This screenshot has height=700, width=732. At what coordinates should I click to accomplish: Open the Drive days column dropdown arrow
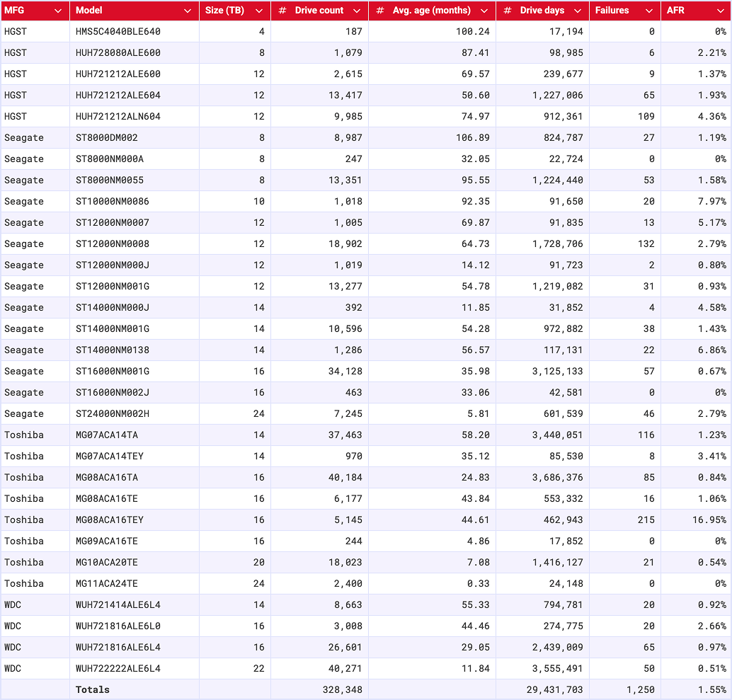tap(577, 11)
